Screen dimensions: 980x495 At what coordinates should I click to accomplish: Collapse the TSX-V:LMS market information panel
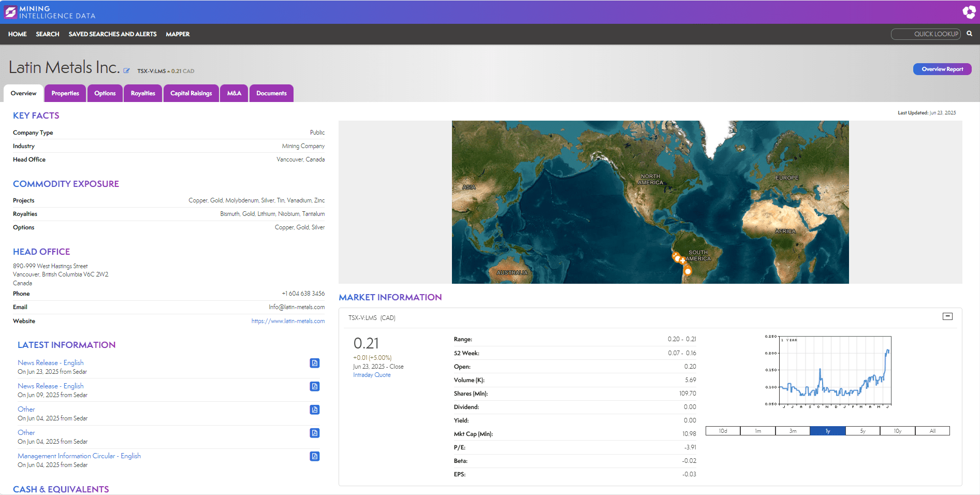click(947, 316)
